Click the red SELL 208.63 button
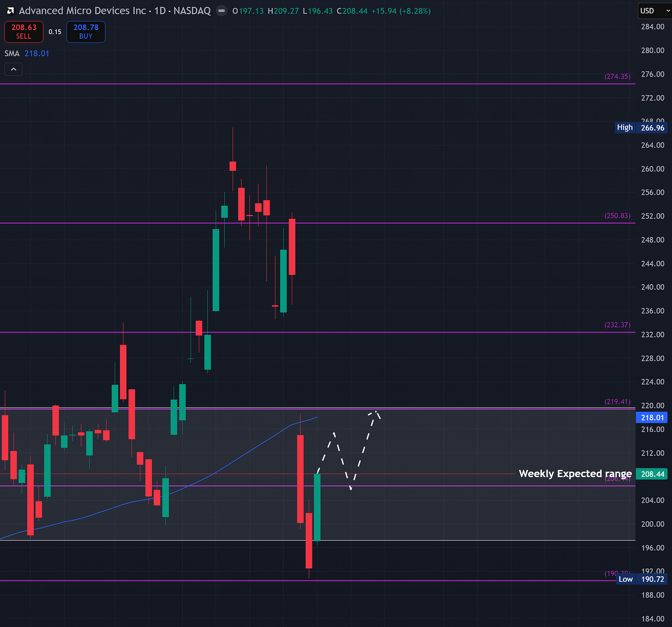Screen dimensions: 672x627 (x=24, y=32)
